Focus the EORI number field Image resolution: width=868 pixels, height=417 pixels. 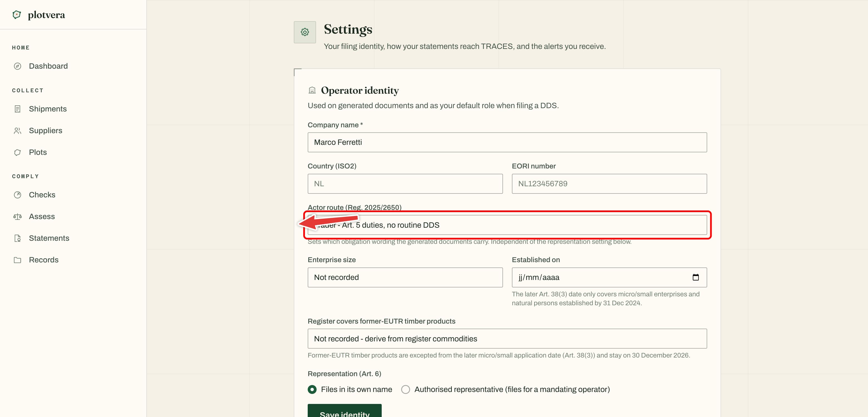tap(609, 183)
